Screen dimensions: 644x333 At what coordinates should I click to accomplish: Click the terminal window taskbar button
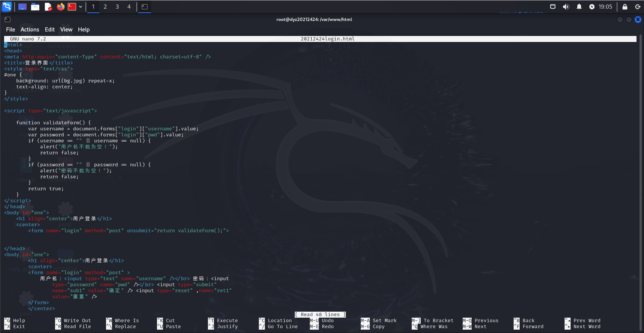click(x=145, y=7)
